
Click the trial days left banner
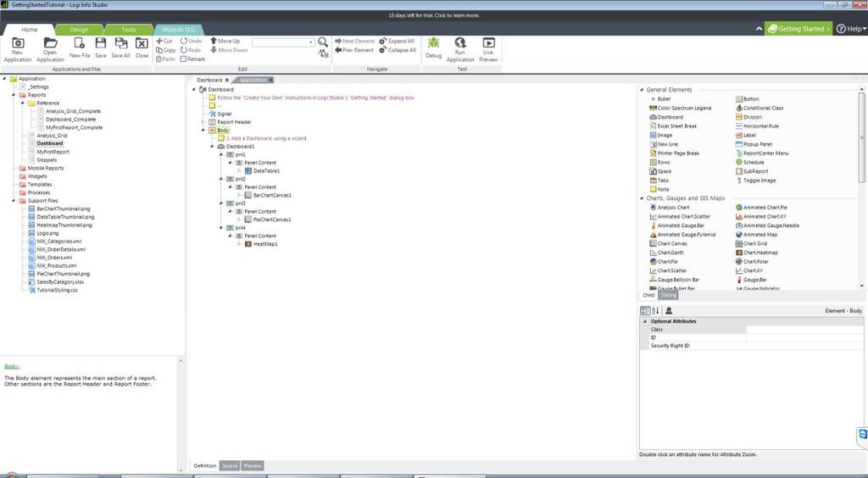(x=434, y=15)
